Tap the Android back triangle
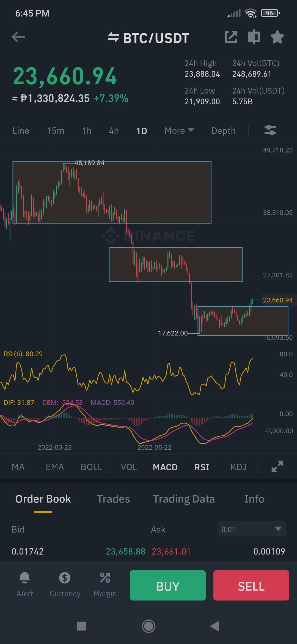The height and width of the screenshot is (644, 297). (x=215, y=626)
